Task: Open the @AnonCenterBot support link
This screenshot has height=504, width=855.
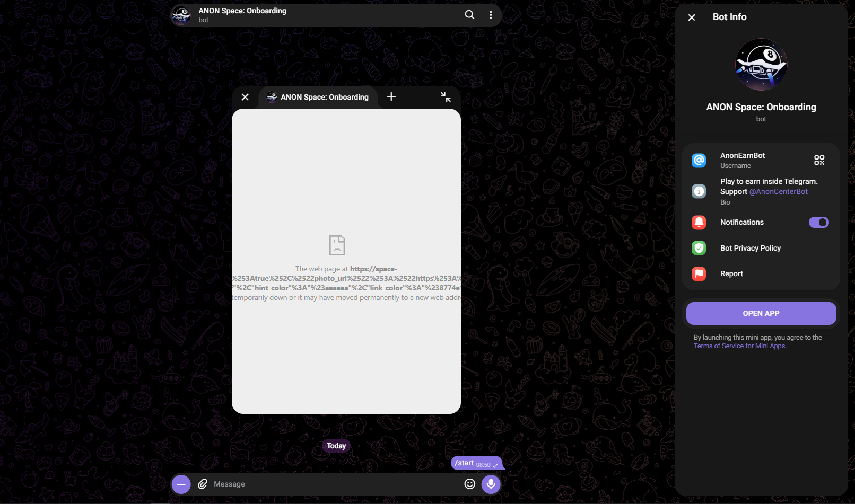Action: coord(778,192)
